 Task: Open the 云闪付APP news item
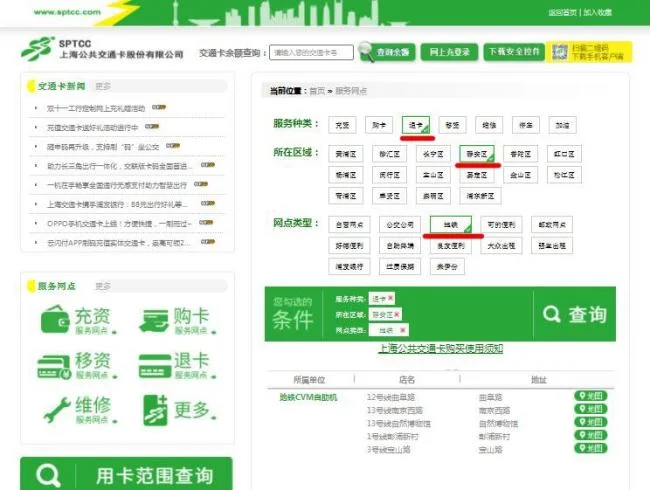118,243
